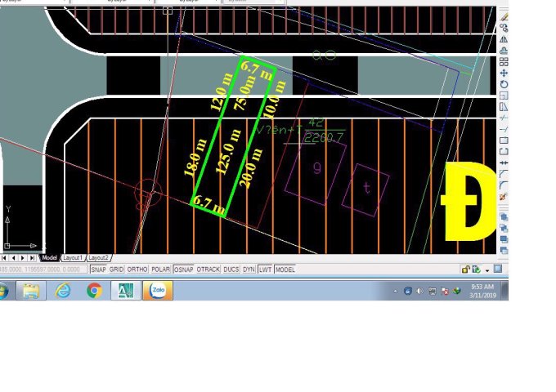The height and width of the screenshot is (392, 556).
Task: Toggle SNAP mode in status bar
Action: (98, 269)
